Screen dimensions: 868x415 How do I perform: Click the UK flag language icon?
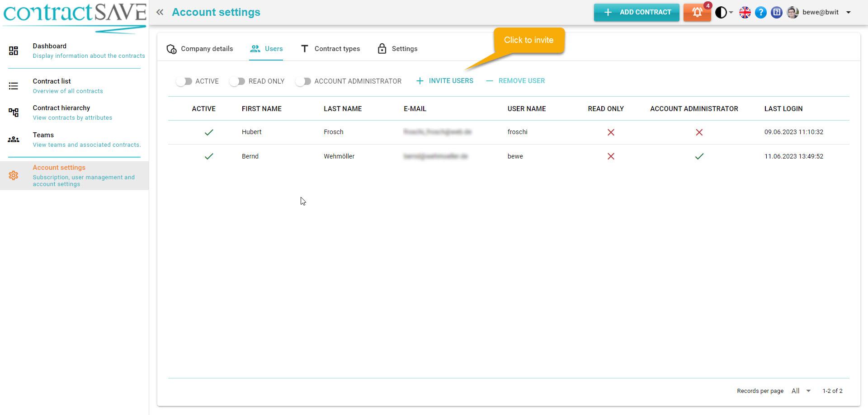(x=745, y=13)
